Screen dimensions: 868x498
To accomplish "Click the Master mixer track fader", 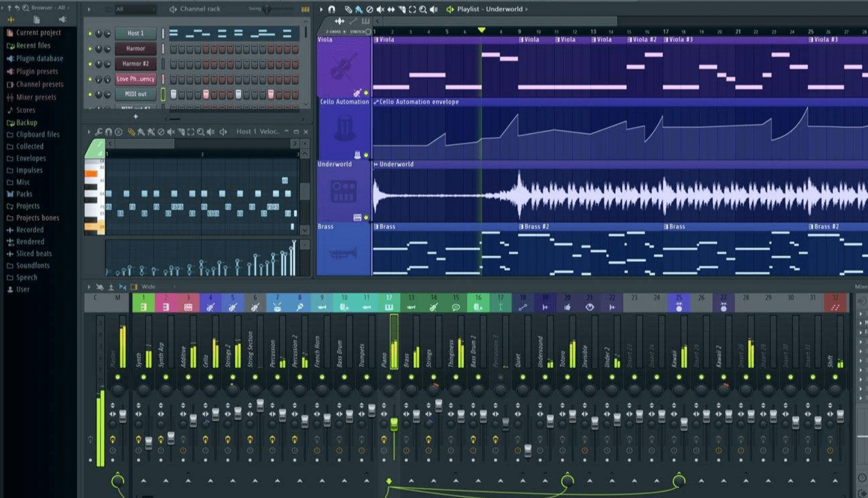I will [x=123, y=416].
